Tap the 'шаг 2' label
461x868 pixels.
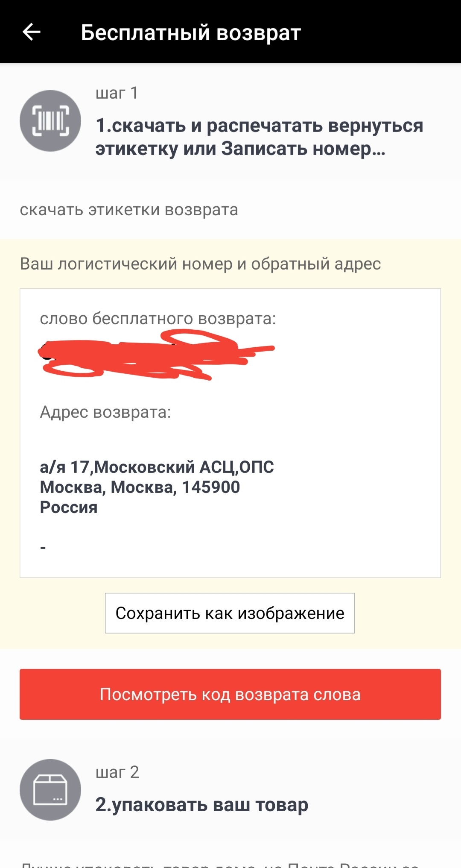click(117, 772)
